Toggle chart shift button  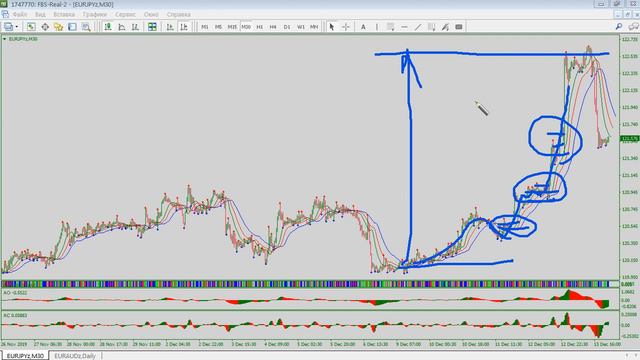click(x=184, y=27)
